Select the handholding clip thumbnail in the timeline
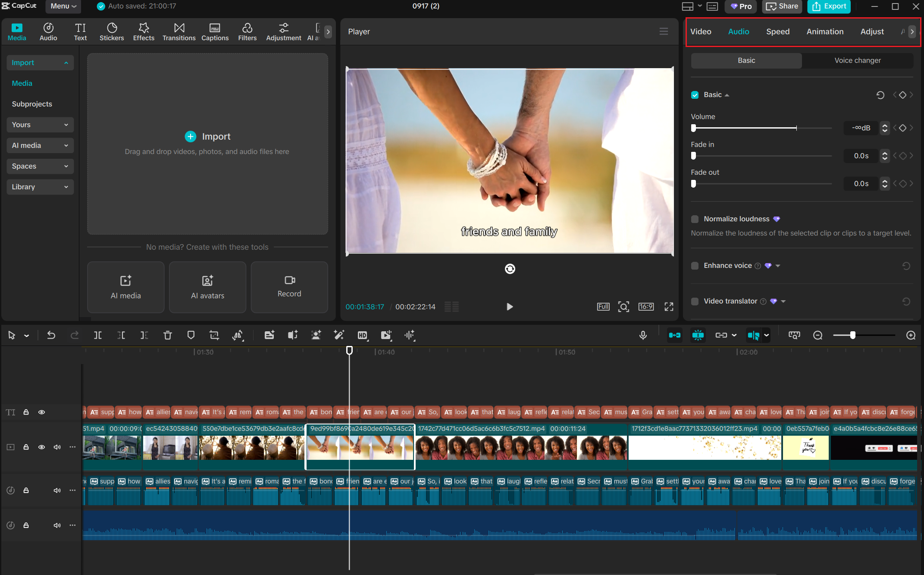This screenshot has height=575, width=924. coord(360,447)
